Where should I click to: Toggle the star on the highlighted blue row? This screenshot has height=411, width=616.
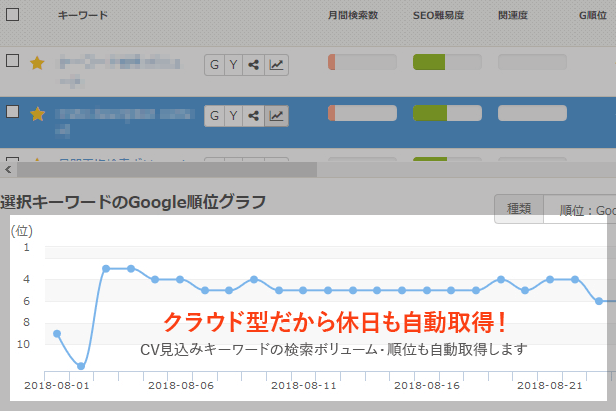coord(37,114)
